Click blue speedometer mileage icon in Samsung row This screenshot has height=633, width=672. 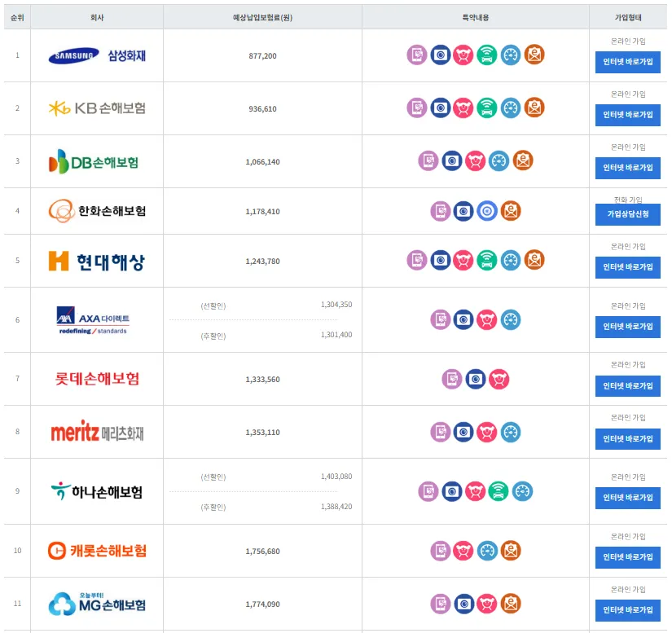click(x=511, y=55)
